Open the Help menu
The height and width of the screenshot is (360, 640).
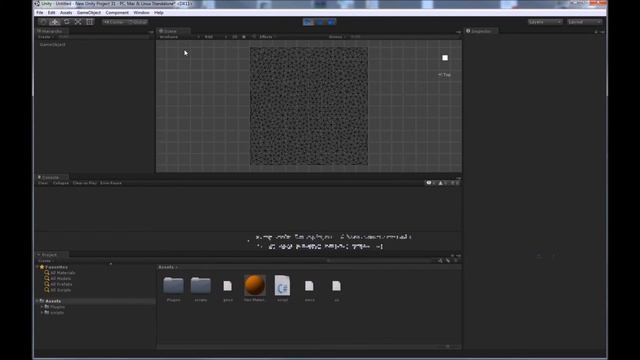pyautogui.click(x=159, y=13)
